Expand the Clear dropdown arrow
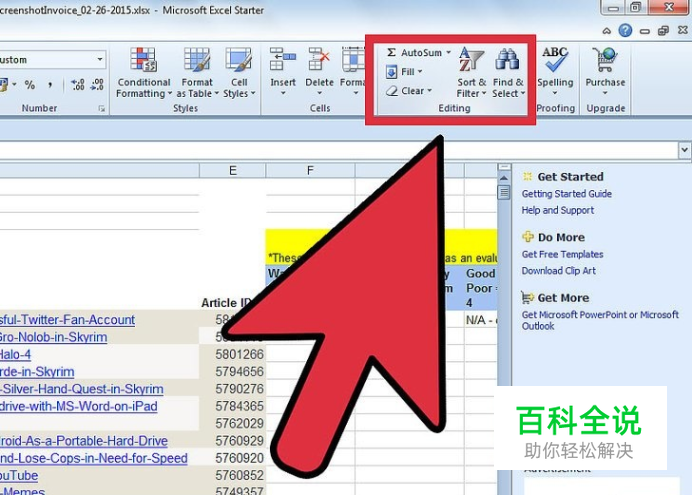The image size is (692, 495). tap(429, 91)
